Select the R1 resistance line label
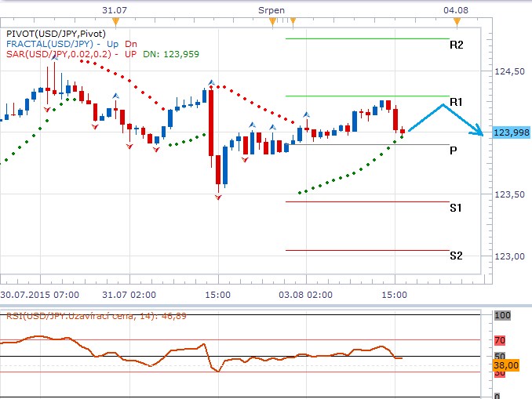The image size is (532, 399). tap(456, 102)
